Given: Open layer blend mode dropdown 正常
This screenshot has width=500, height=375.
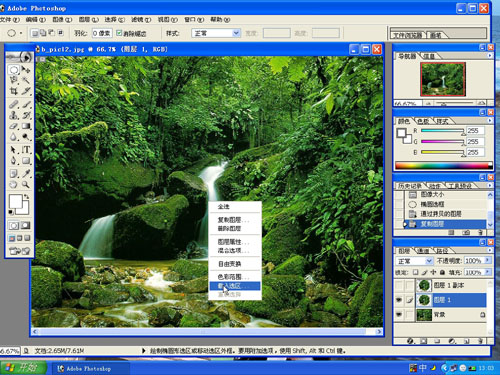Looking at the screenshot, I should [x=414, y=261].
